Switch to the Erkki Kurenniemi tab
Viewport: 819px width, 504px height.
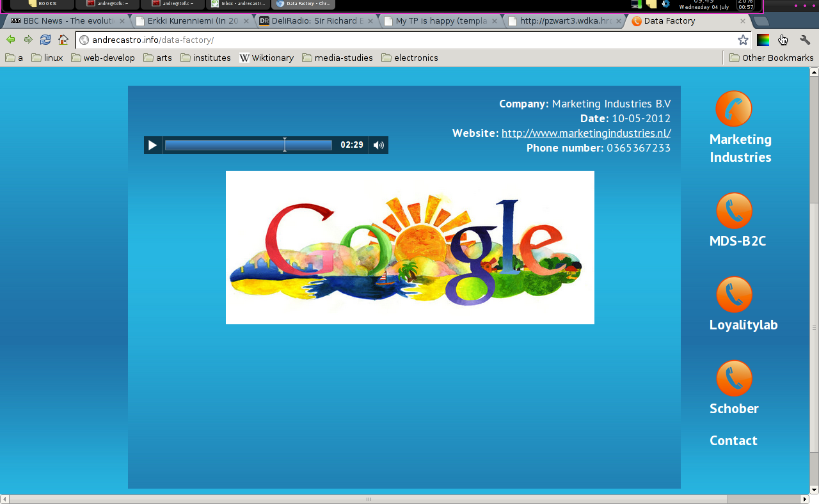[x=192, y=21]
